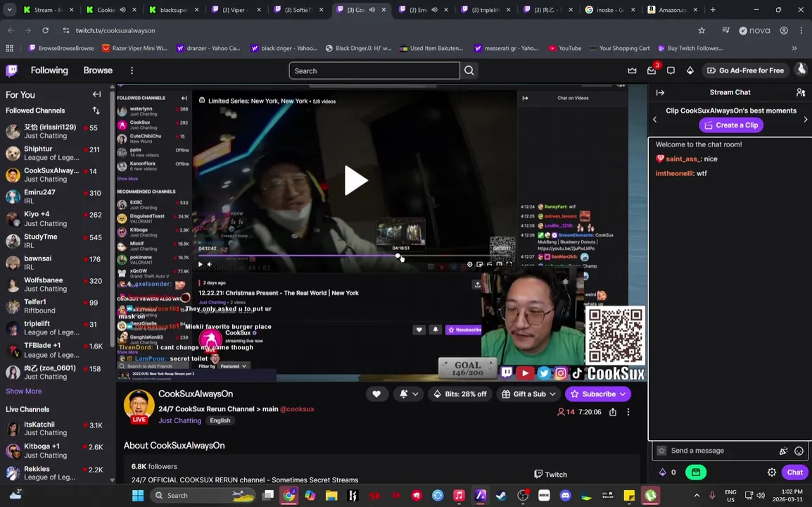This screenshot has height=507, width=812.
Task: Click the Bits icon inside chat message box
Action: click(783, 451)
